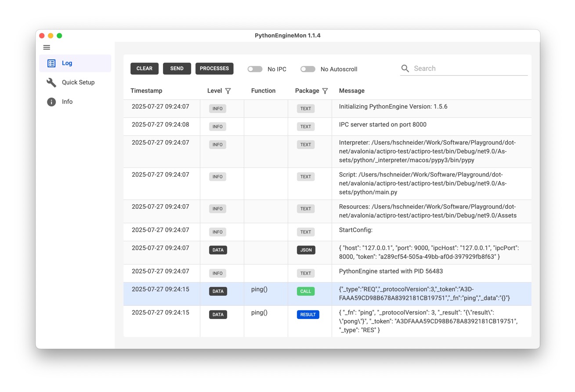Click the Resources path message
575x392 pixels.
pyautogui.click(x=428, y=211)
